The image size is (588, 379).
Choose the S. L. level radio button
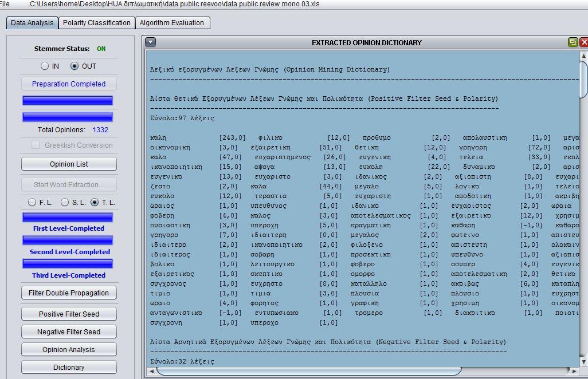pyautogui.click(x=65, y=202)
